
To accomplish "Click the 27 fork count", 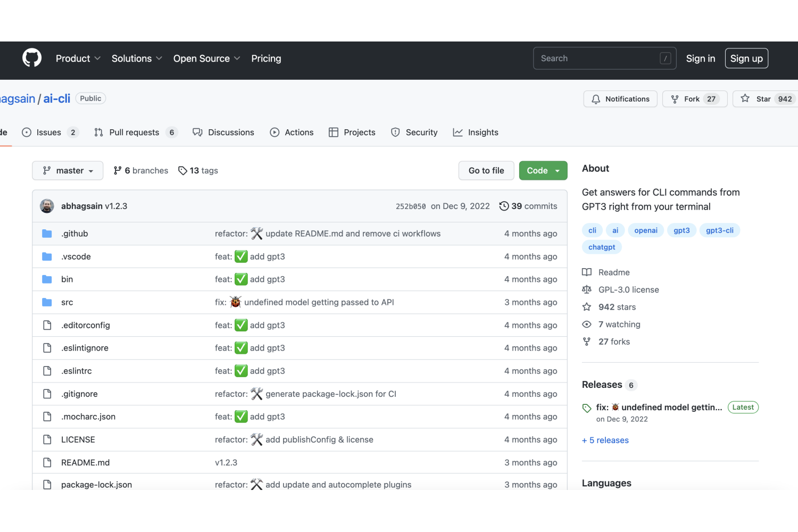I will 711,99.
